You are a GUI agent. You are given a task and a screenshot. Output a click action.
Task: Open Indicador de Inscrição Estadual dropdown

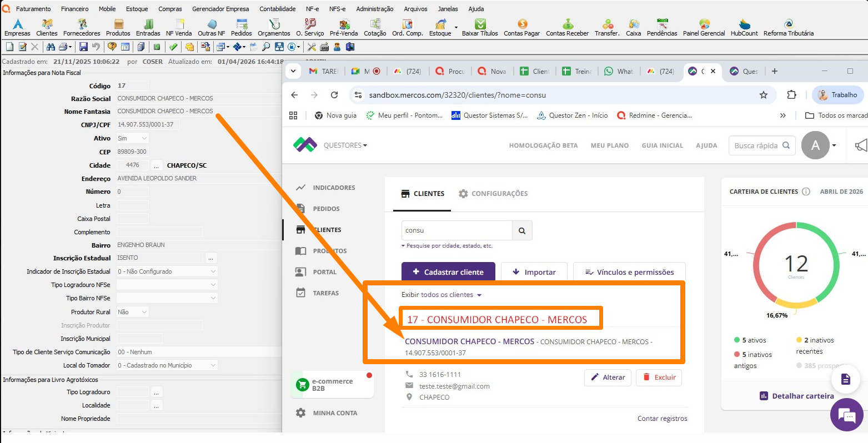point(167,271)
